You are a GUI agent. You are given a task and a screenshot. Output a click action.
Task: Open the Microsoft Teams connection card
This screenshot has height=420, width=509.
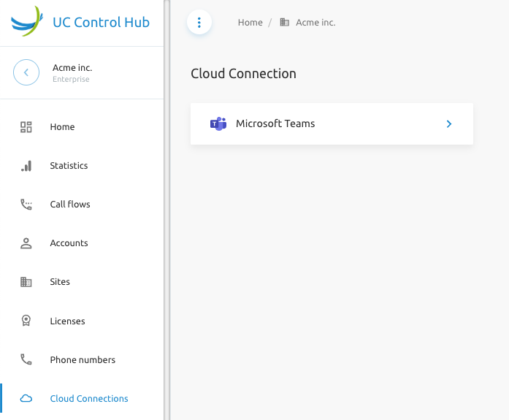point(332,123)
